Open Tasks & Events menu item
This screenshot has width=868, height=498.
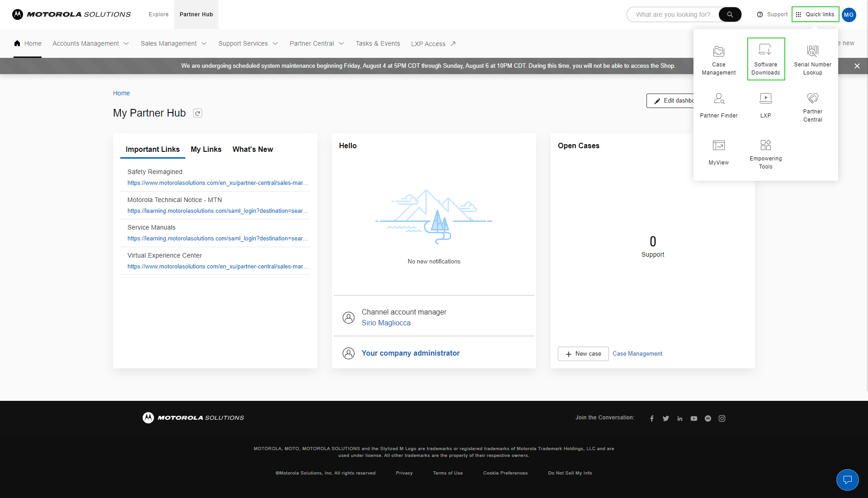click(378, 43)
